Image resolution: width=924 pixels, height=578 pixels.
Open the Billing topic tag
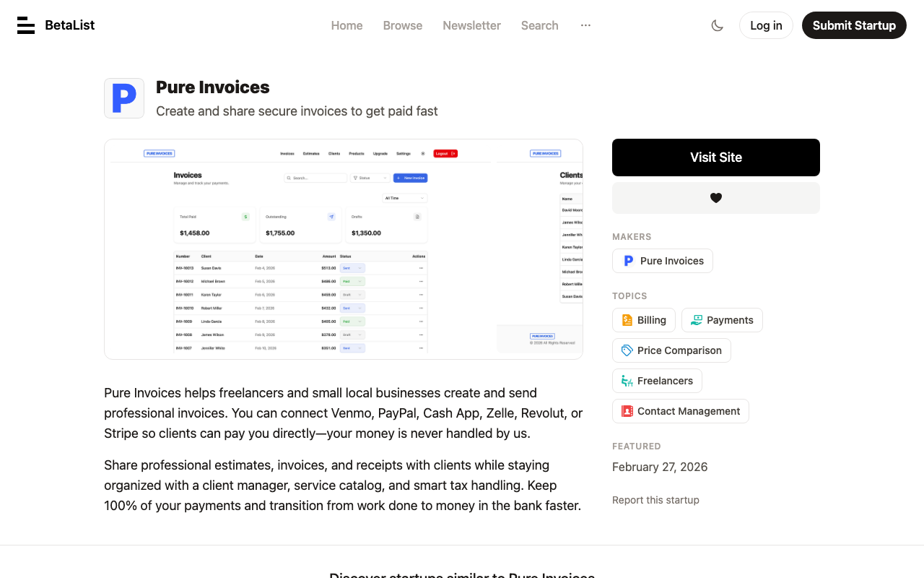click(644, 320)
